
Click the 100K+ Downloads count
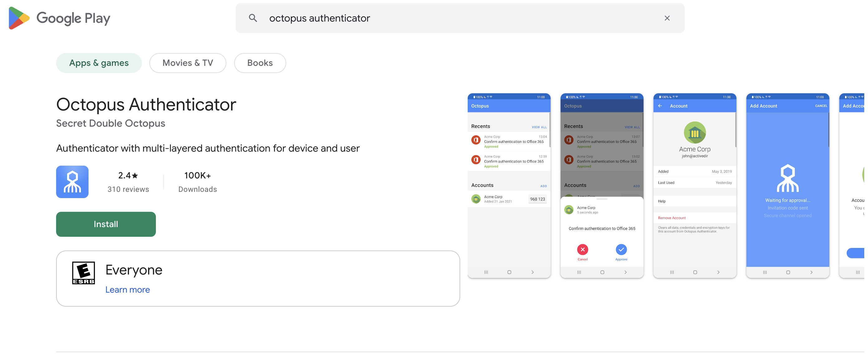coord(197,182)
